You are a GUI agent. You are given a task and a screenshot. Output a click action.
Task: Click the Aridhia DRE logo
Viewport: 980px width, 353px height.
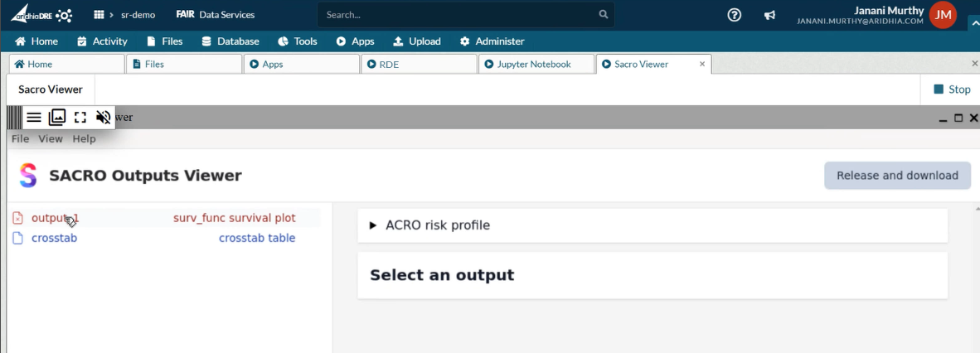[41, 14]
